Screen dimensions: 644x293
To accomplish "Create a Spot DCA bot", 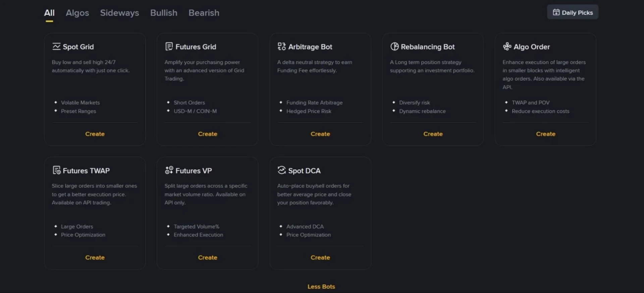I will tap(320, 257).
